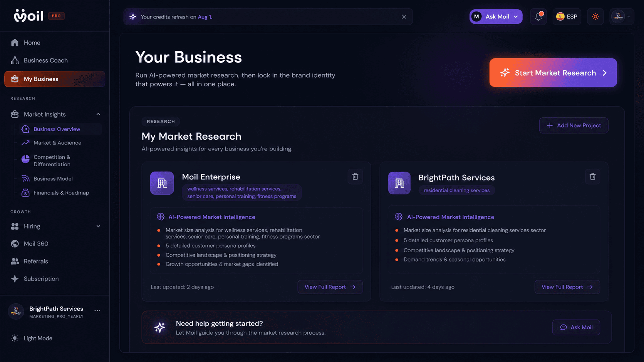Click the sparkle icon in help banner
The height and width of the screenshot is (362, 644).
(159, 327)
